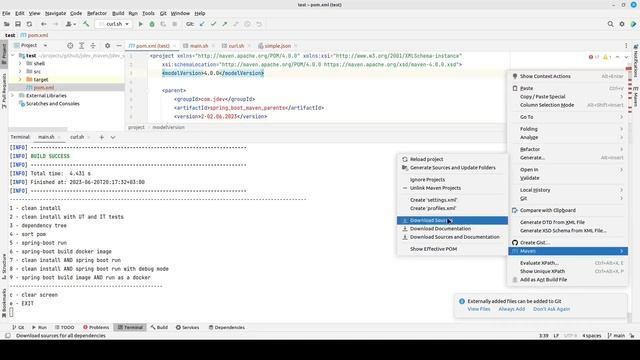Open the Services tool window button
Viewport: 640px width, 360px height.
[x=187, y=327]
